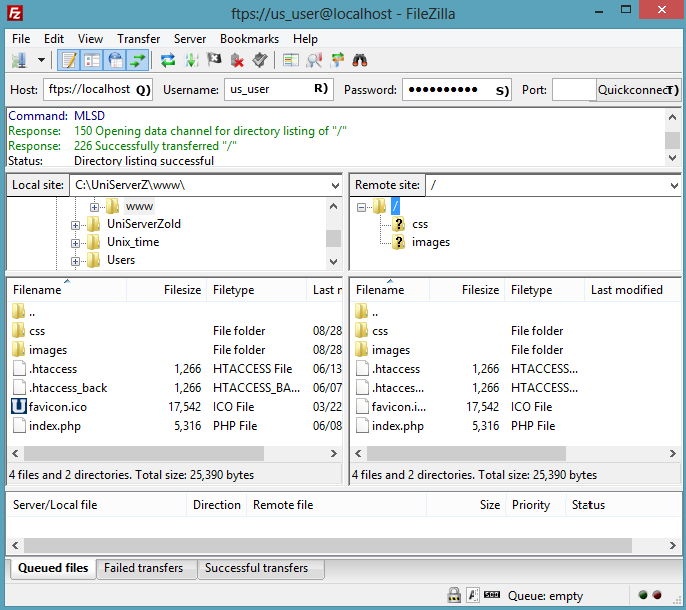
Task: Click the encryption lock status icon
Action: (x=454, y=595)
